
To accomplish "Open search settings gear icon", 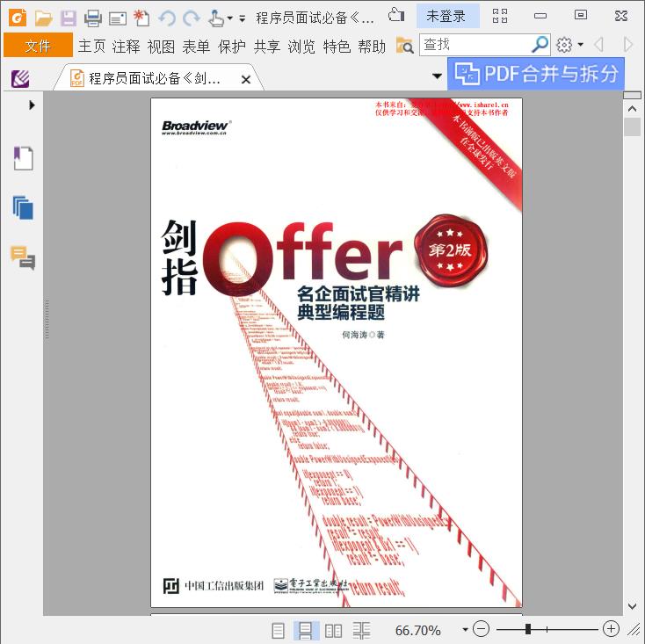I will tap(564, 45).
